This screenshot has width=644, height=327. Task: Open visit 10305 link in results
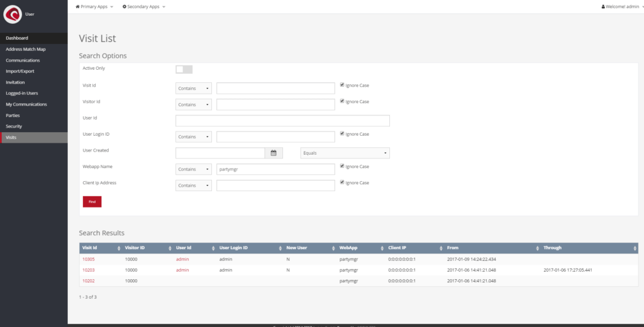click(x=89, y=259)
